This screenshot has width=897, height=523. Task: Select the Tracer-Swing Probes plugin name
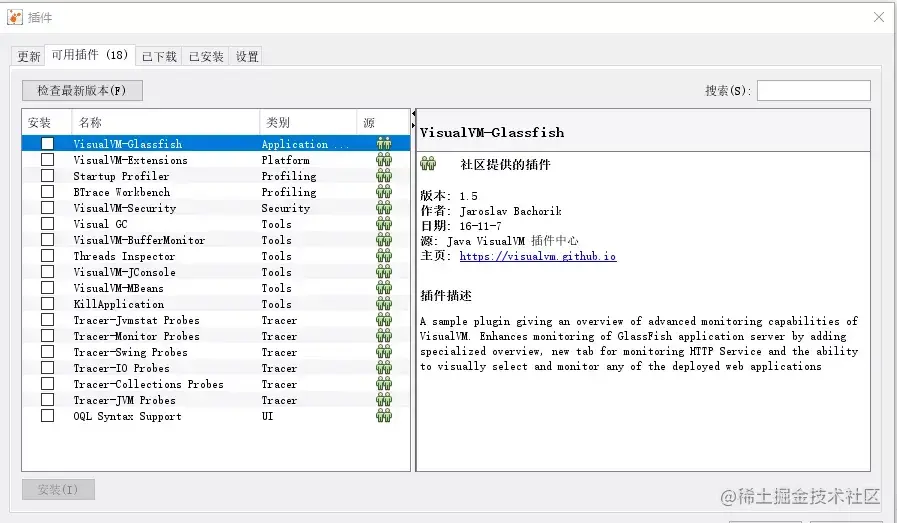pyautogui.click(x=130, y=352)
